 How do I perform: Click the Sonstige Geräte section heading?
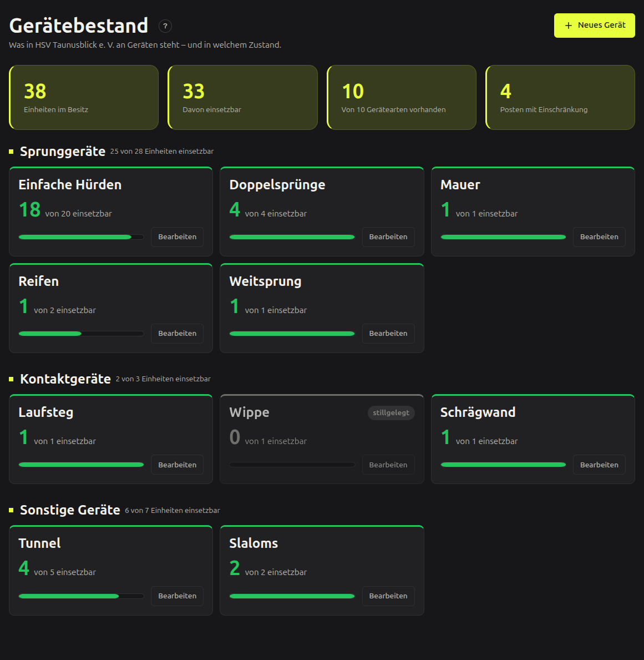tap(70, 510)
